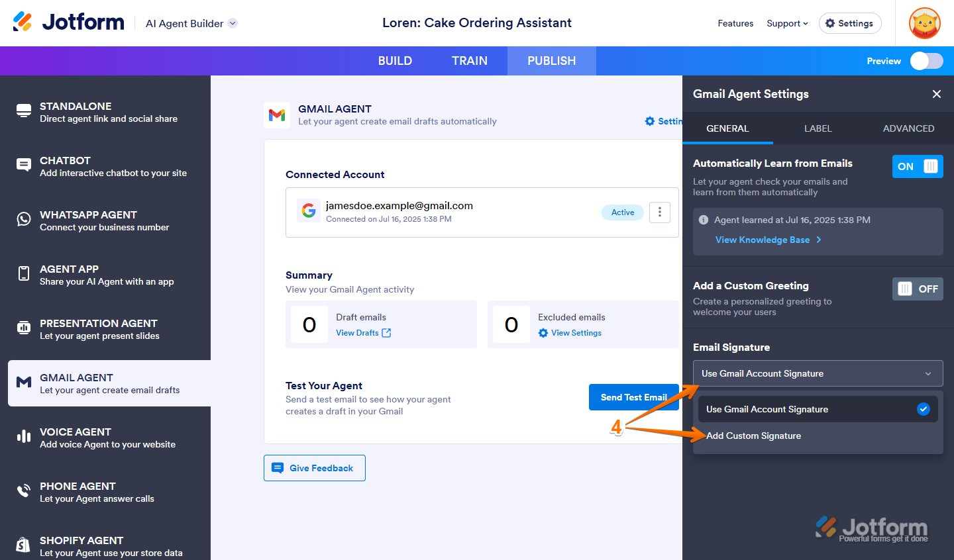
Task: Open the Features link
Action: tap(735, 23)
